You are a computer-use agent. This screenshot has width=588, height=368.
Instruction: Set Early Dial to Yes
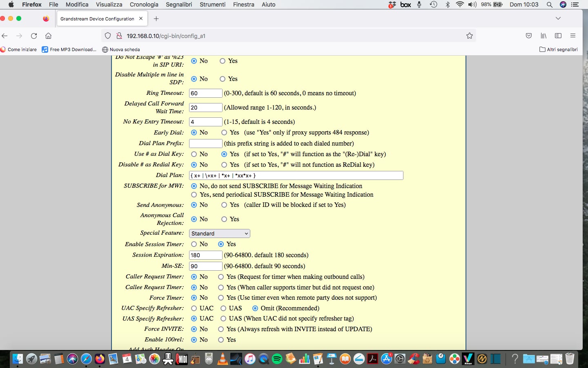(224, 132)
